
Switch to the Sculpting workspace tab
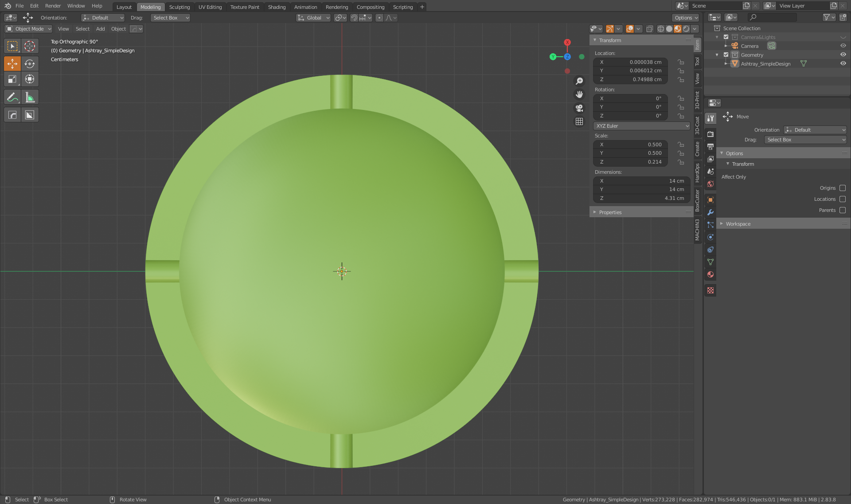pos(179,7)
